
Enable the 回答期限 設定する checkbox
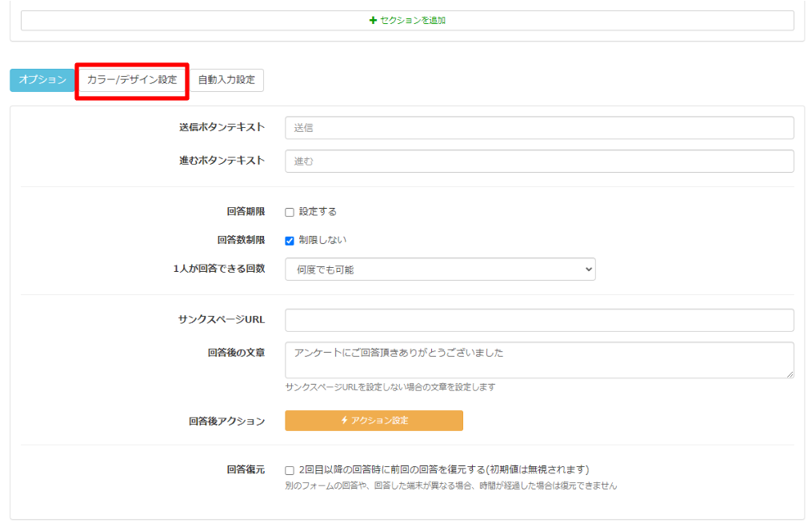pyautogui.click(x=290, y=212)
